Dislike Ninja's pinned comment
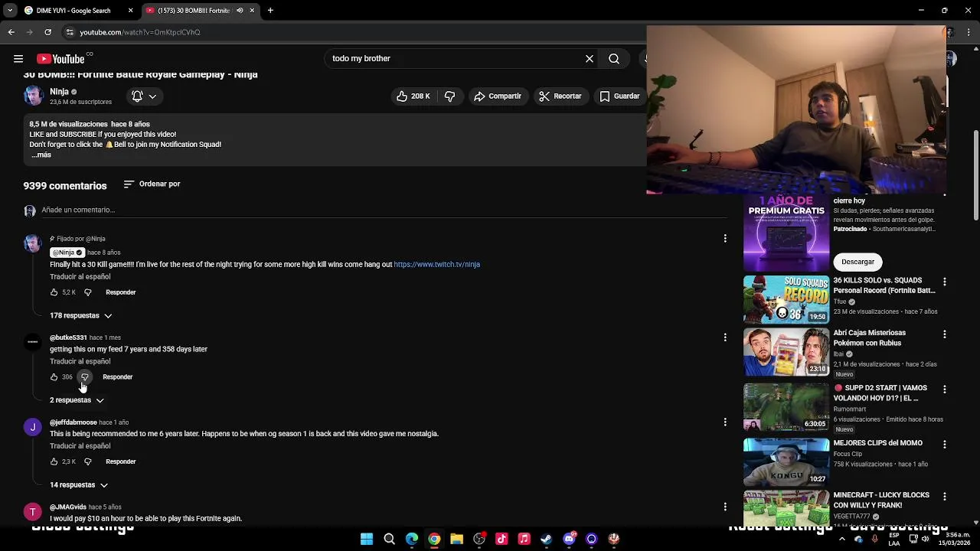Viewport: 980px width, 551px height. point(87,292)
